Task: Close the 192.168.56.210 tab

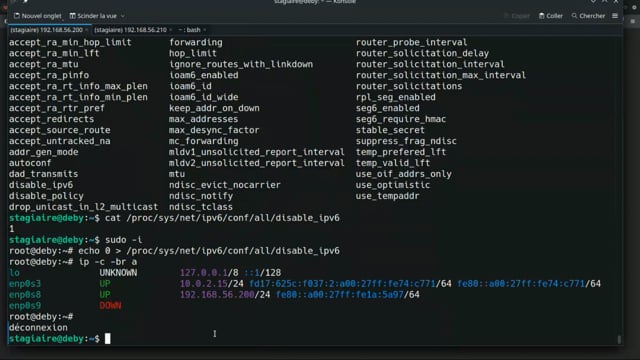Action: [x=171, y=30]
